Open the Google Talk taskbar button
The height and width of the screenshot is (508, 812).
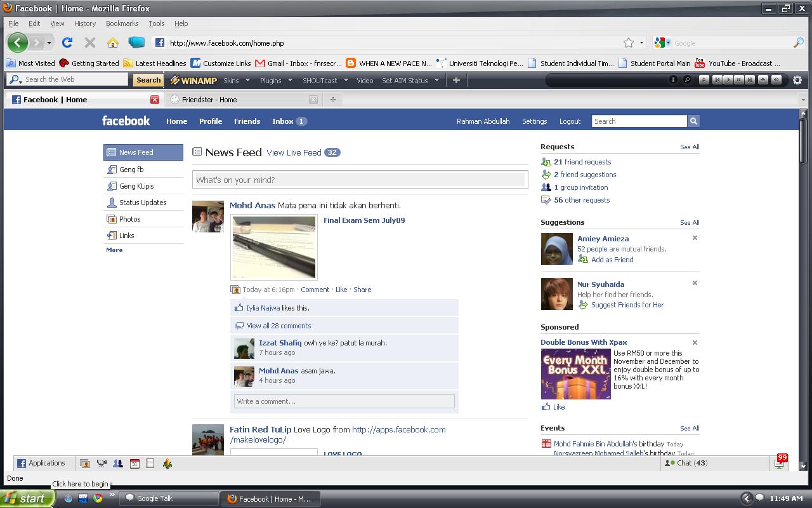tap(169, 498)
